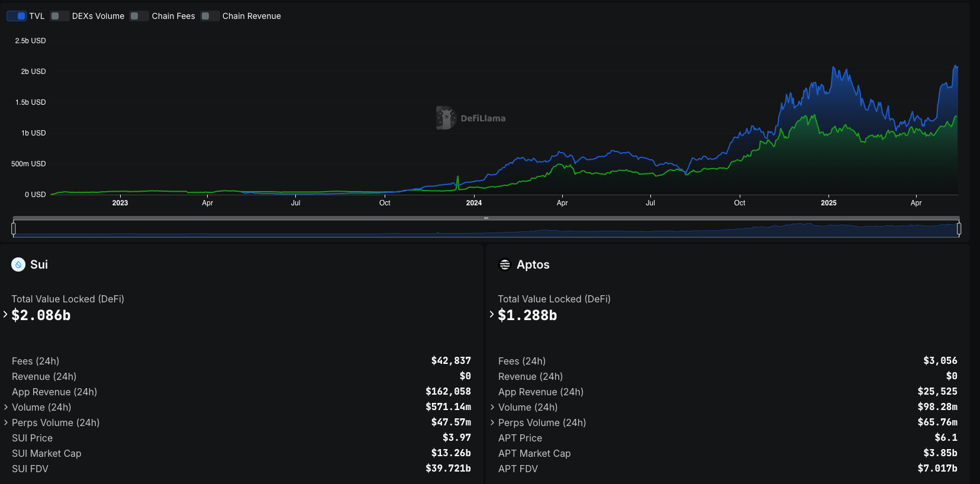The width and height of the screenshot is (980, 484).
Task: Click SUI Market Cap value $13.26b
Action: click(451, 453)
